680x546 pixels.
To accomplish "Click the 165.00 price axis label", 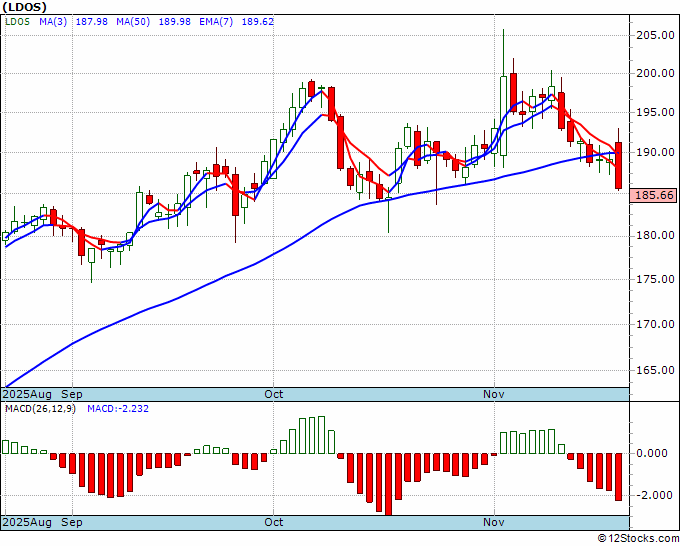I will (655, 370).
